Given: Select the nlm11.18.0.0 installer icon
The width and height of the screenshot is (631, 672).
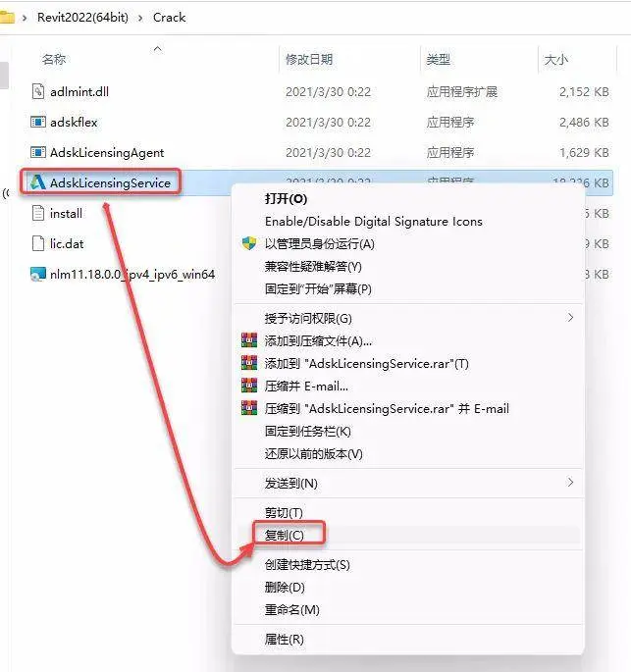Looking at the screenshot, I should pos(37,274).
